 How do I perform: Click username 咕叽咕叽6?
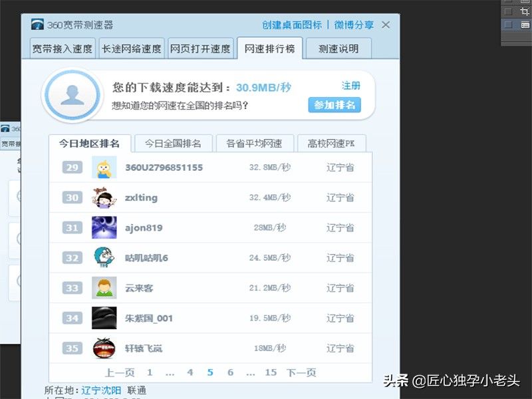point(146,258)
